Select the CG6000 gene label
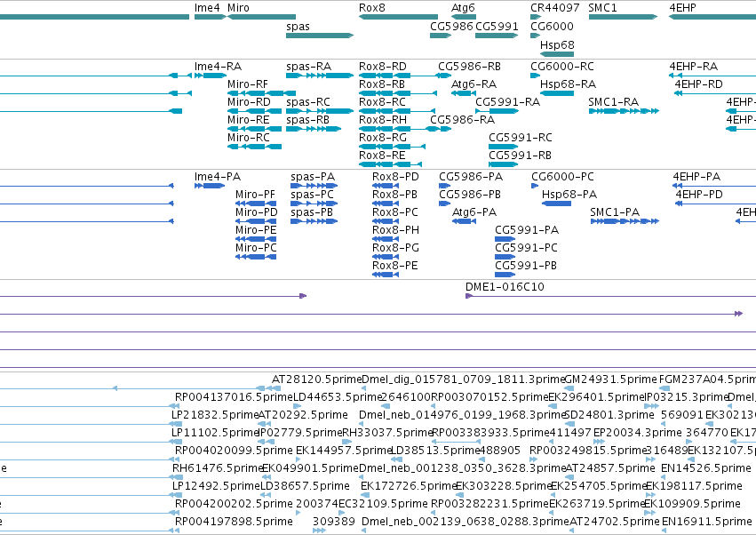Image resolution: width=756 pixels, height=535 pixels. [552, 26]
